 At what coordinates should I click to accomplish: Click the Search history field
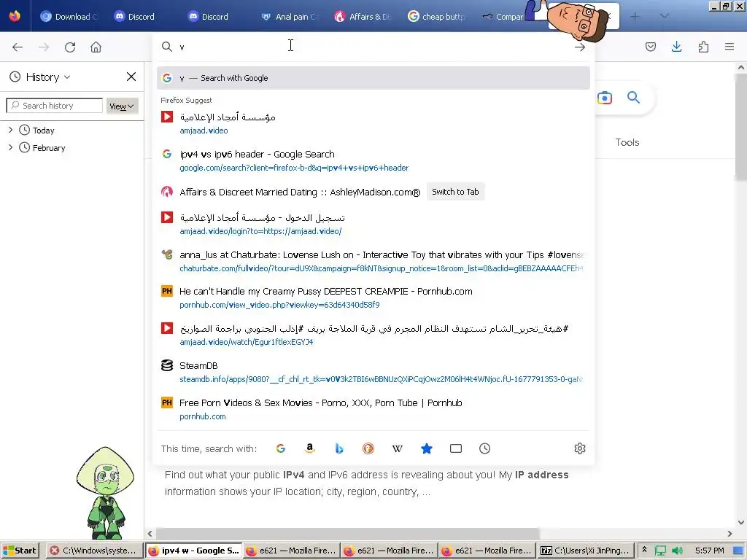click(x=54, y=106)
